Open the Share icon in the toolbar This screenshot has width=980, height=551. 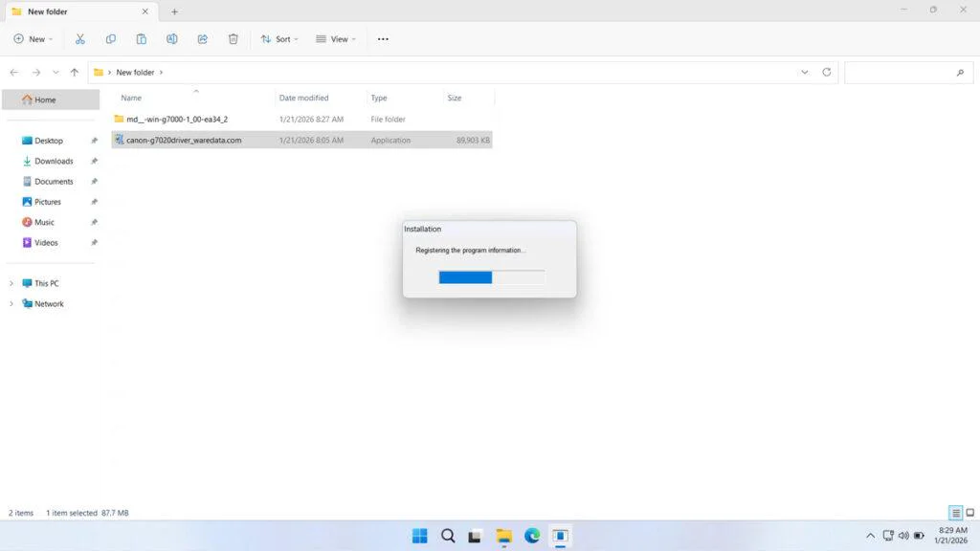coord(202,38)
